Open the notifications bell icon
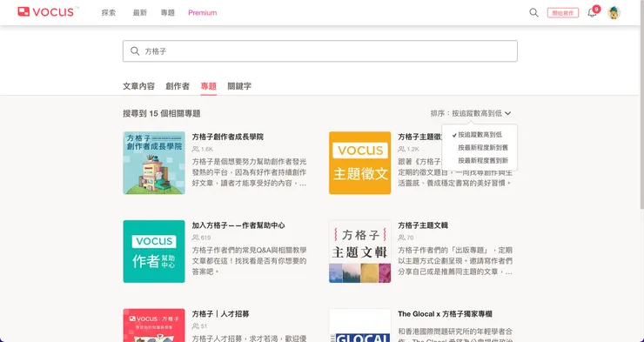Screen dimensions: 644x342 pyautogui.click(x=592, y=13)
